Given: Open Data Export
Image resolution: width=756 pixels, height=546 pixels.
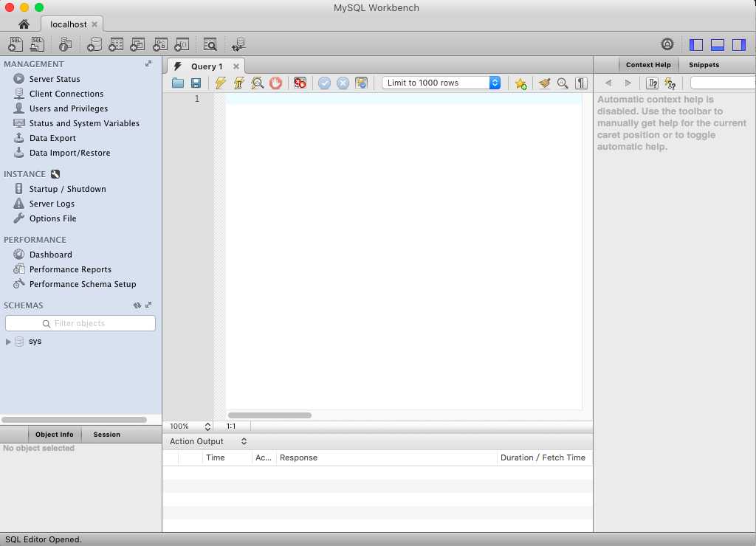Looking at the screenshot, I should pyautogui.click(x=52, y=138).
